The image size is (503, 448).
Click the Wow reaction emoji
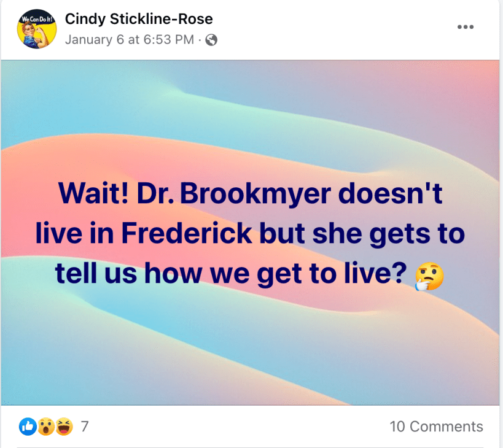tap(46, 426)
